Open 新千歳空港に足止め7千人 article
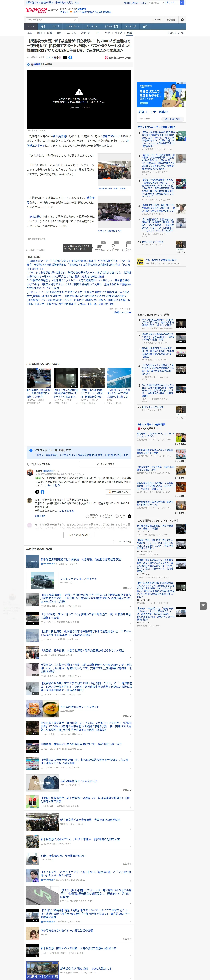210x980 pixels. coord(80,839)
